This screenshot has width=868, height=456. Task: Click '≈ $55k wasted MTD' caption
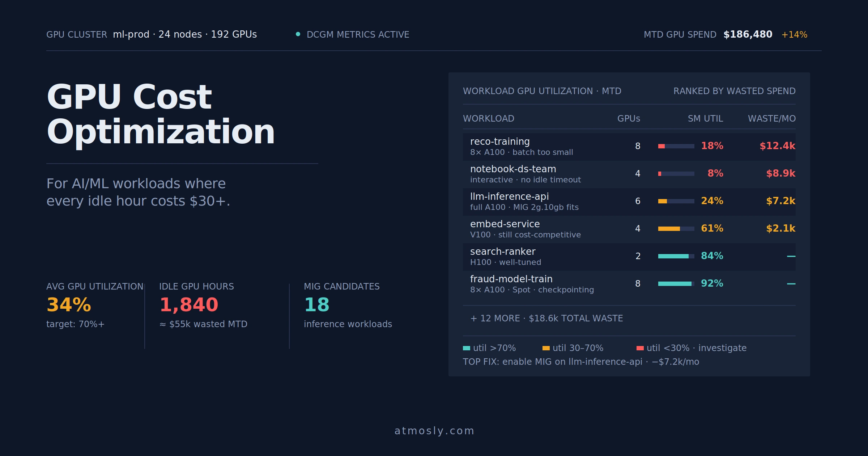tap(203, 324)
